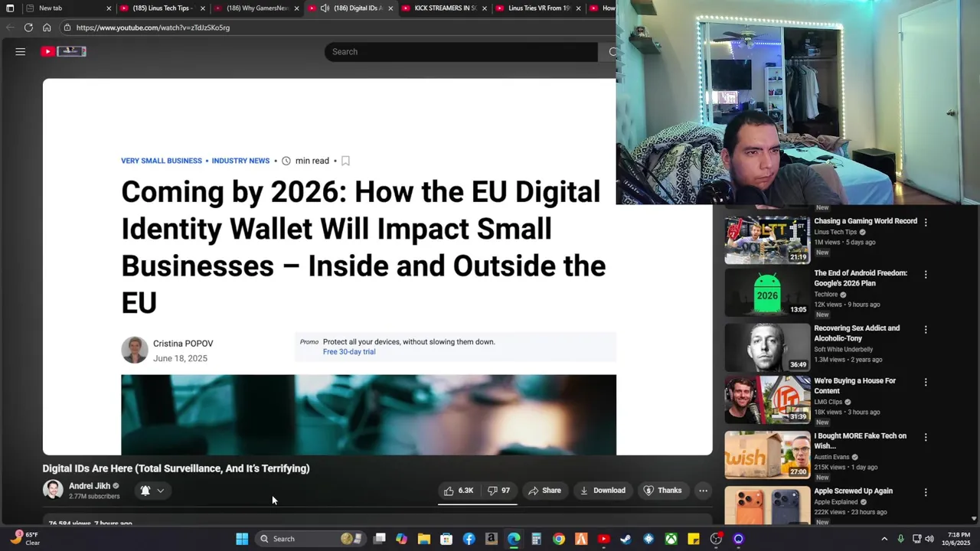980x551 pixels.
Task: Open File Explorer from taskbar
Action: (x=423, y=539)
